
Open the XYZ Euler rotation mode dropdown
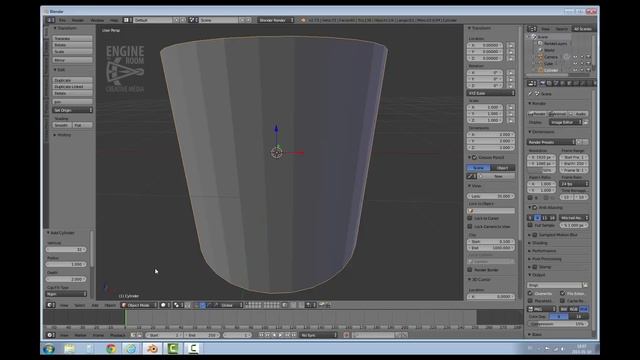491,93
